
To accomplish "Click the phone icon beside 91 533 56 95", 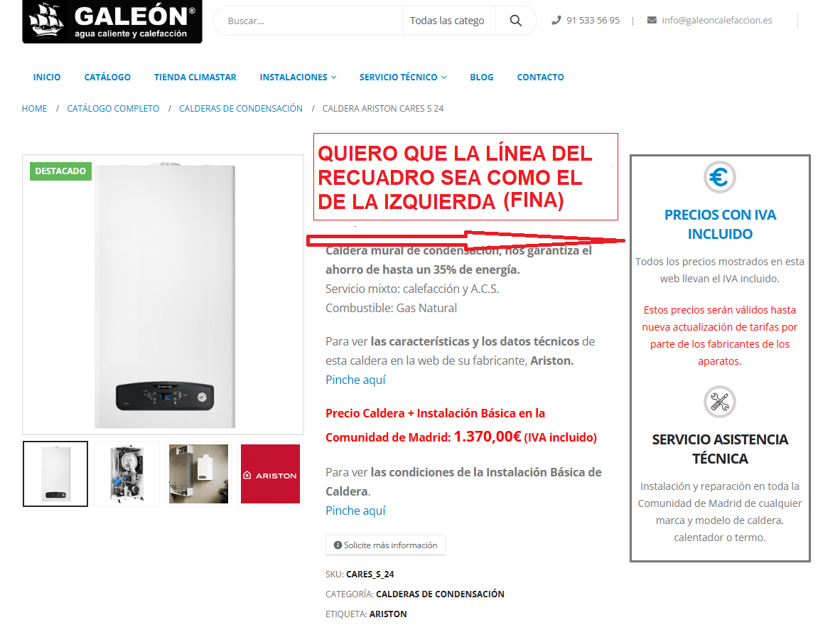I will click(556, 21).
